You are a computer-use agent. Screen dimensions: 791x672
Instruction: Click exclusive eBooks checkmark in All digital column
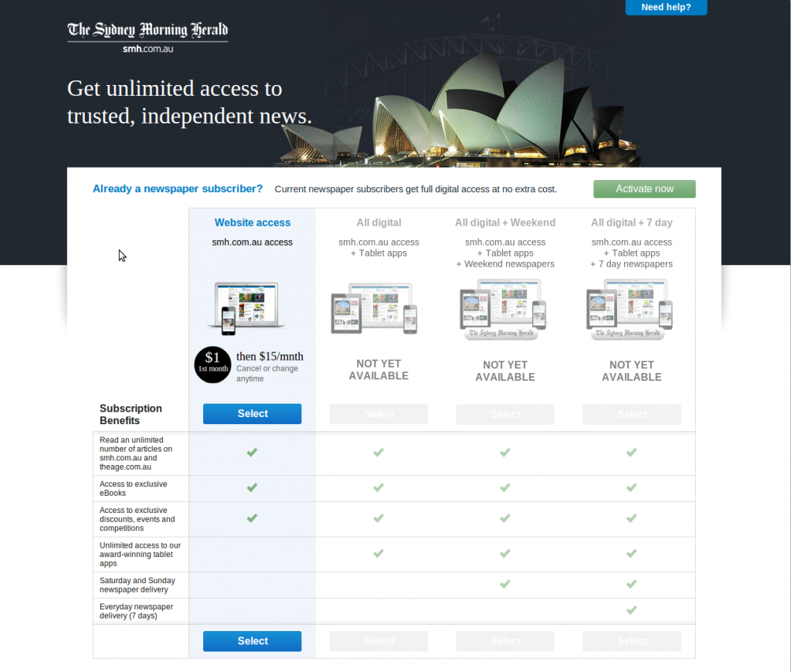[x=379, y=487]
